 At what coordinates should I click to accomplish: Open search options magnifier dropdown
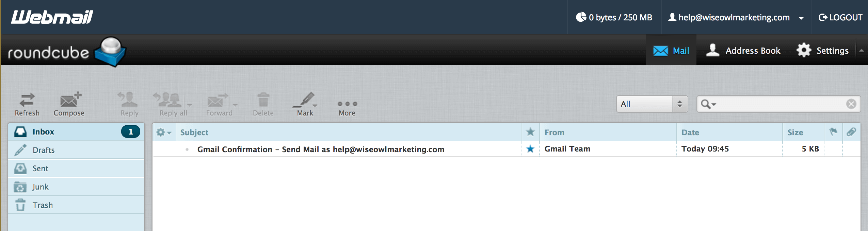(708, 104)
